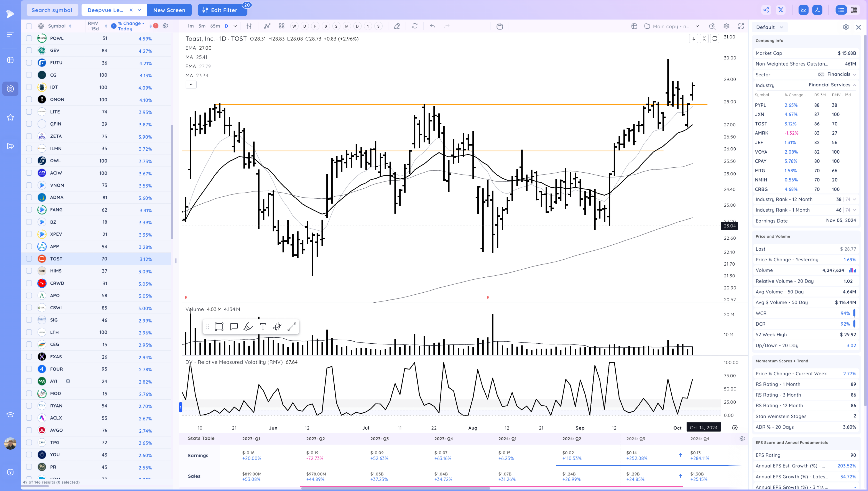The image size is (868, 491).
Task: Open the indicator settings sliders icon
Action: tap(250, 26)
